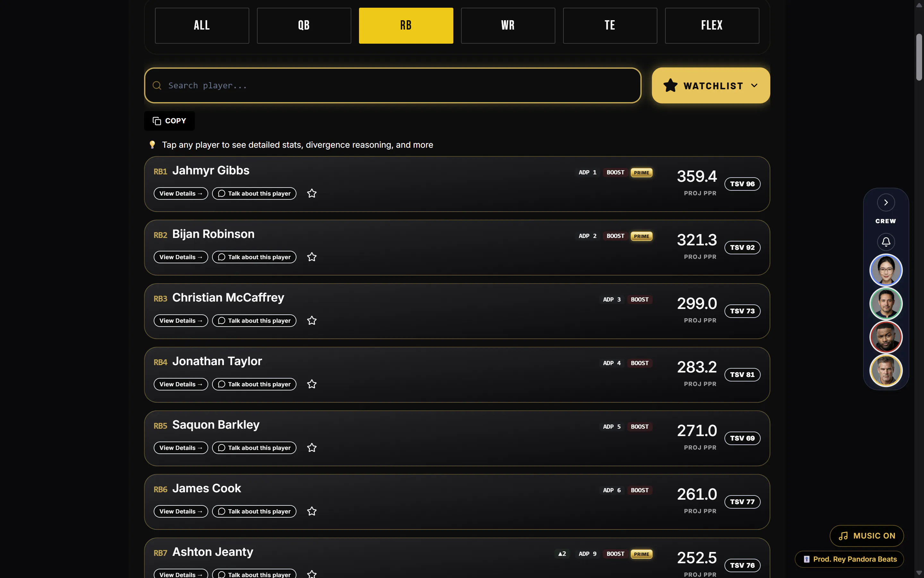View Details for James Cook
The width and height of the screenshot is (924, 578).
click(181, 511)
